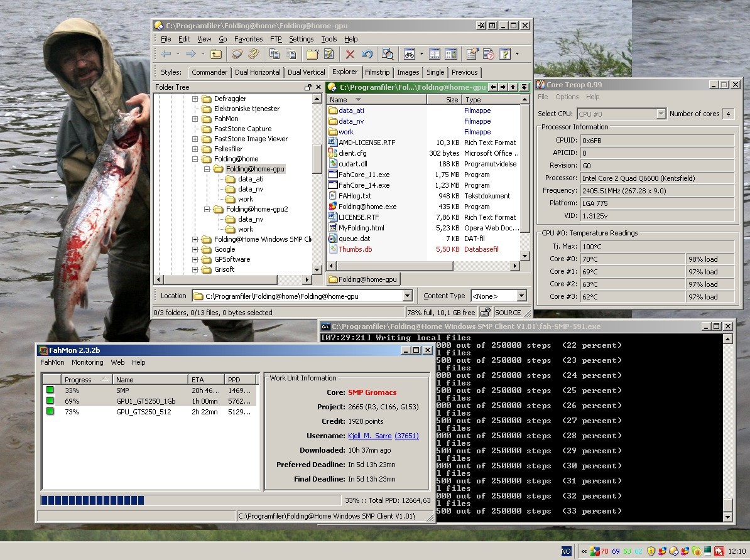Click the red X Delete toolbar icon
The width and height of the screenshot is (750, 560).
[x=350, y=54]
